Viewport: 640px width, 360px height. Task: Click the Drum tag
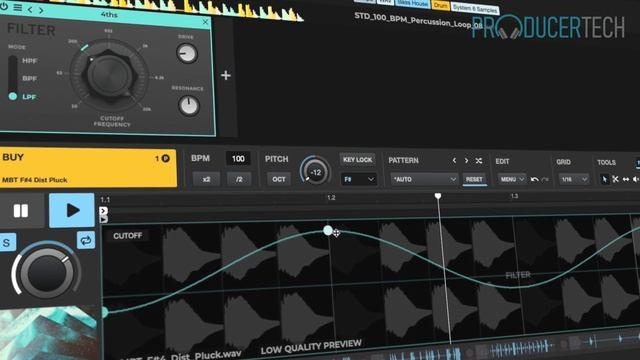point(440,5)
